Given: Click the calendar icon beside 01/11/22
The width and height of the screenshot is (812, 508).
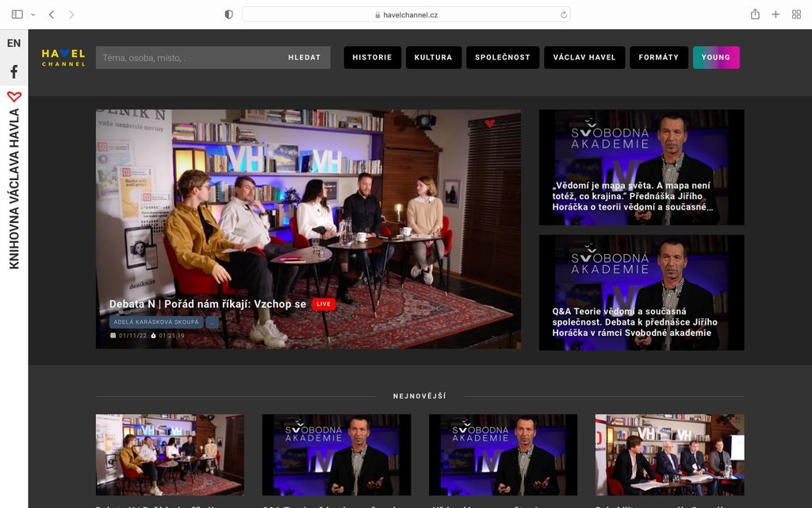Looking at the screenshot, I should tap(113, 336).
